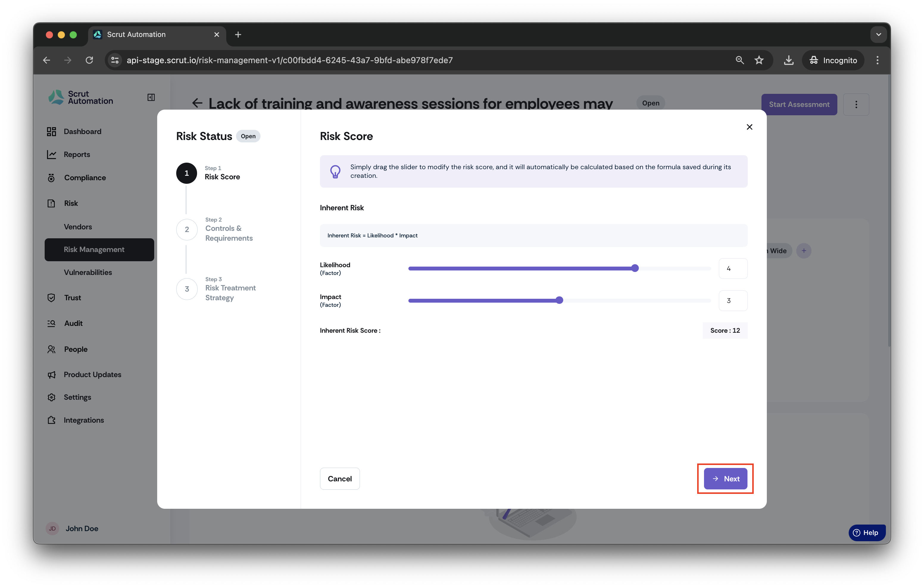This screenshot has height=588, width=924.
Task: Open the Help widget
Action: point(867,533)
